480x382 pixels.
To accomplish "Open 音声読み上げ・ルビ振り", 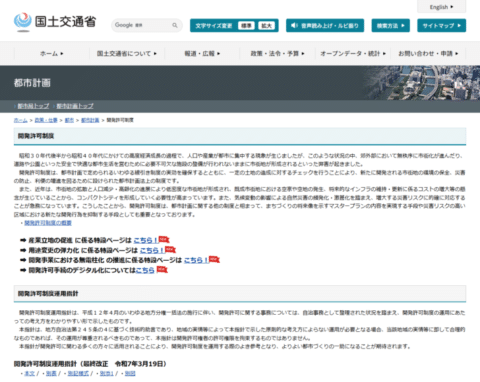I will [325, 26].
